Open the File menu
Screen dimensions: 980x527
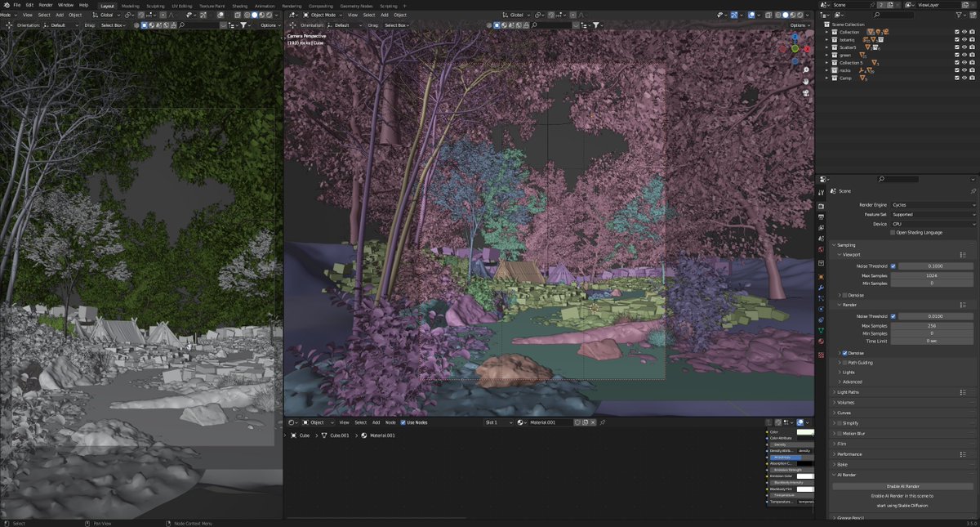[16, 5]
